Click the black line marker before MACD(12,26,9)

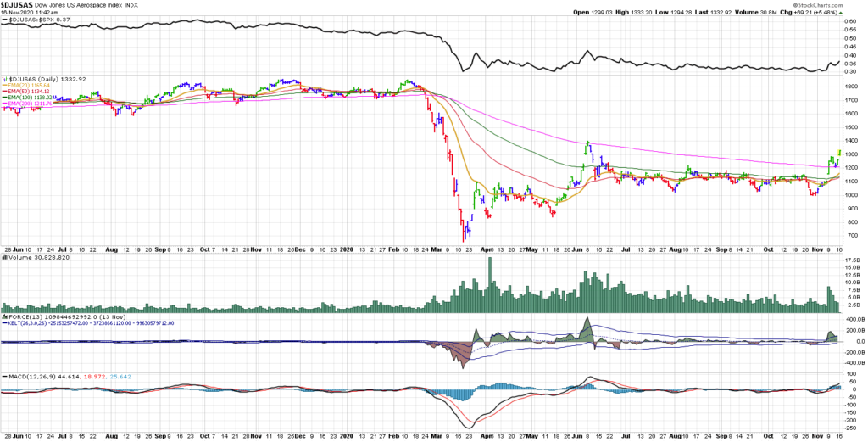click(x=5, y=377)
